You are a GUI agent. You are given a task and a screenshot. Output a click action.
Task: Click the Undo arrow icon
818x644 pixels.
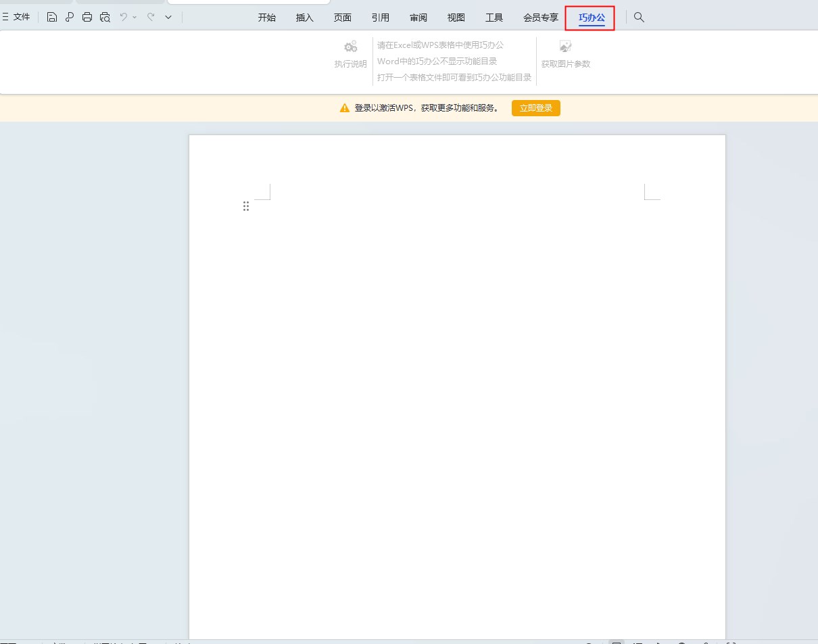(x=124, y=18)
